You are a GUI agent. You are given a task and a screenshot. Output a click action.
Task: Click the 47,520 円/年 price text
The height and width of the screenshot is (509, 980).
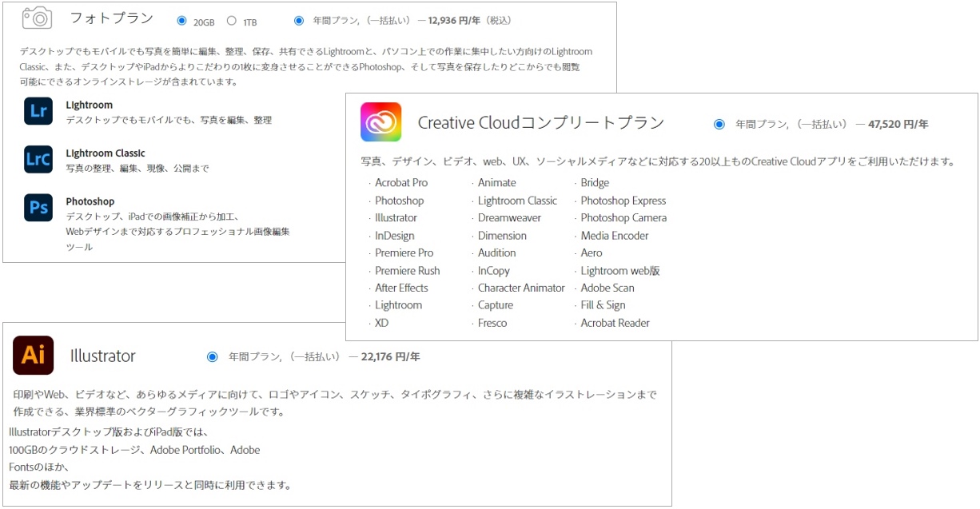tap(898, 124)
